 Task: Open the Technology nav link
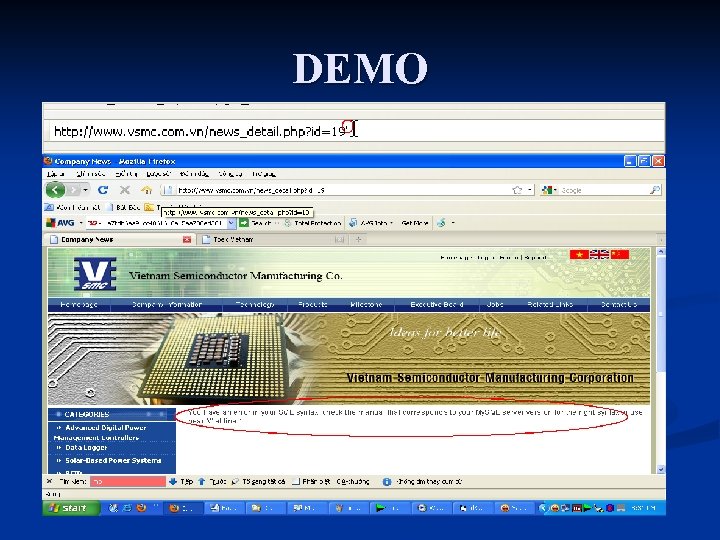tap(255, 304)
